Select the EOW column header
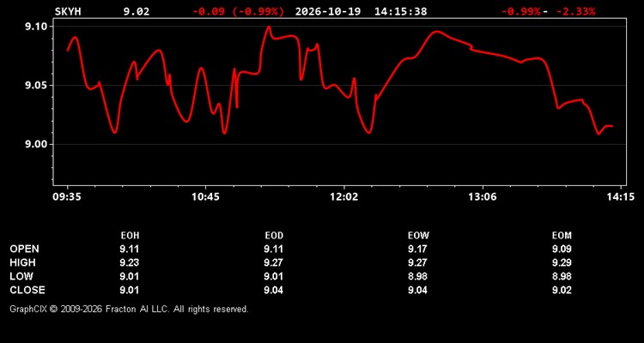 418,236
